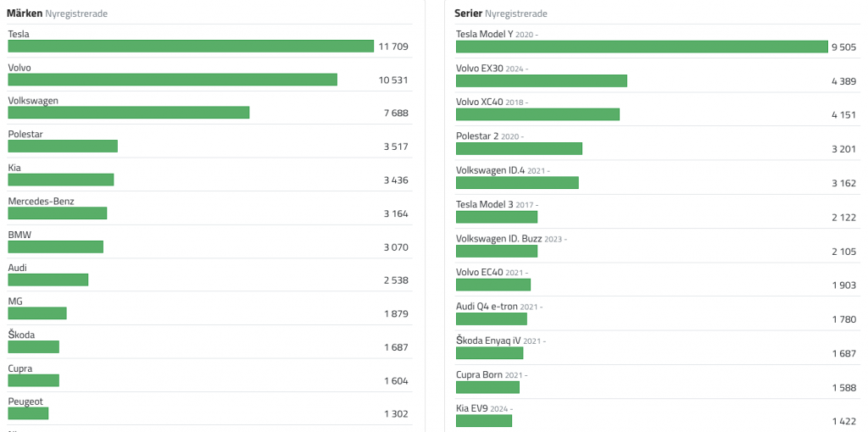Viewport: 868px width, 432px height.
Task: Select the Tesla Model Y series link
Action: pyautogui.click(x=484, y=34)
